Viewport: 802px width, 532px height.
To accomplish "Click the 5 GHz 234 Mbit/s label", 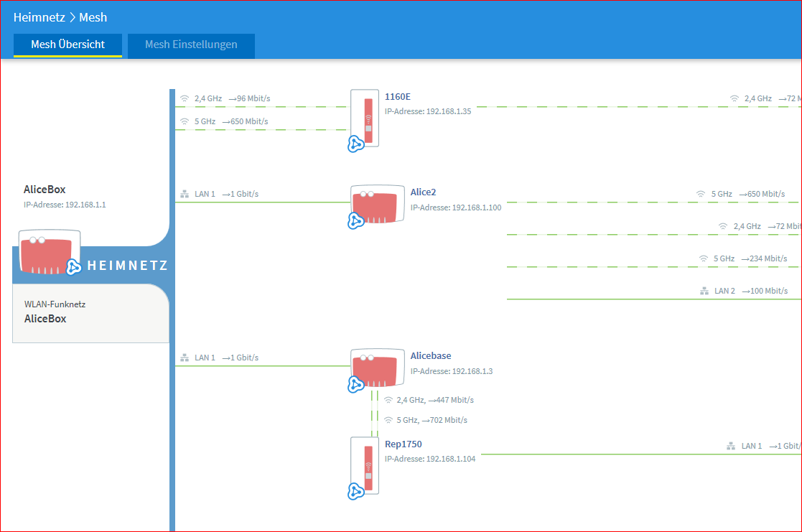I will pyautogui.click(x=750, y=258).
